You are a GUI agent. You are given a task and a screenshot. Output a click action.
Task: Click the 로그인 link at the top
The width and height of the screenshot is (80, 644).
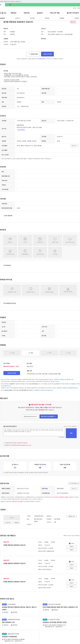pyautogui.click(x=74, y=8)
